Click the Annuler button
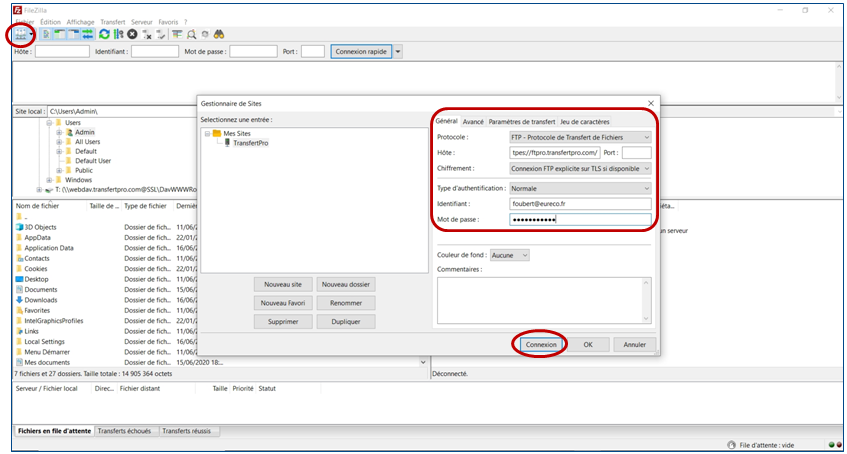 pos(635,344)
